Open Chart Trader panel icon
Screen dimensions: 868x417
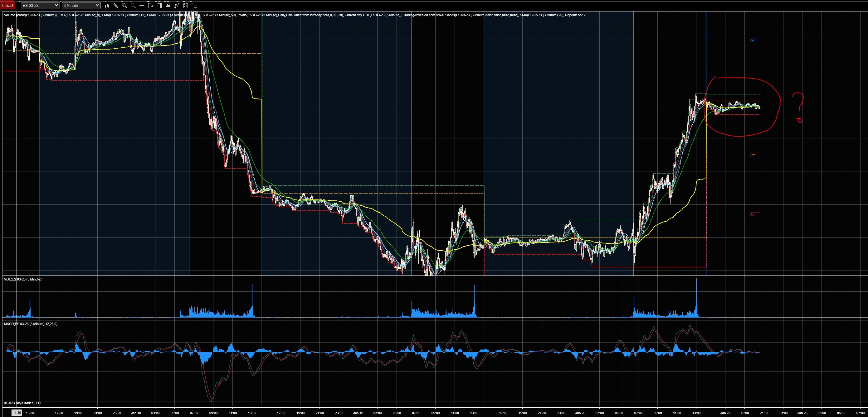(159, 5)
